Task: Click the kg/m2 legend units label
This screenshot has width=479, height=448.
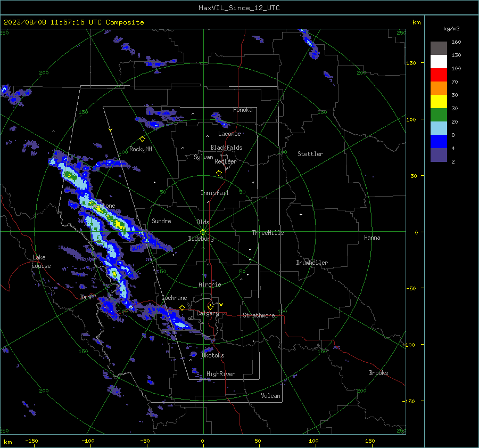Action: pyautogui.click(x=451, y=29)
